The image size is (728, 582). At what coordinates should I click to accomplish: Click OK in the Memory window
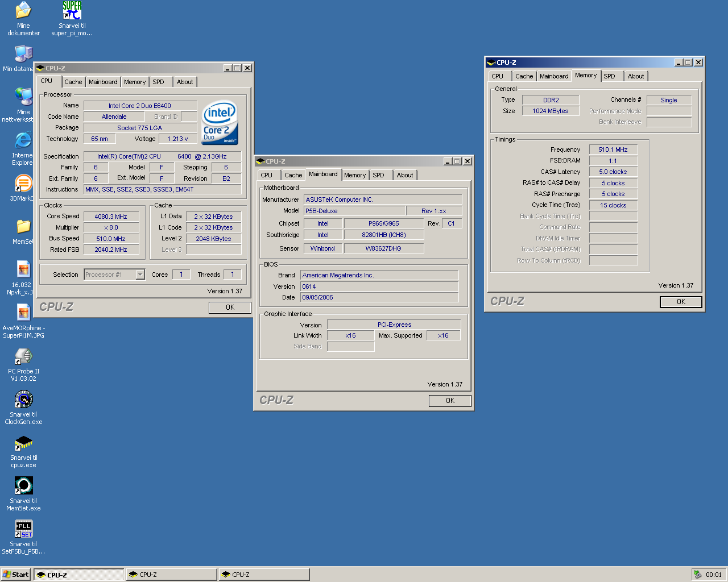[681, 302]
